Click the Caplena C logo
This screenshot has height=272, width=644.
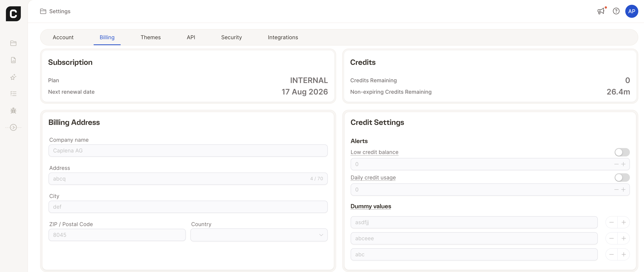[13, 14]
